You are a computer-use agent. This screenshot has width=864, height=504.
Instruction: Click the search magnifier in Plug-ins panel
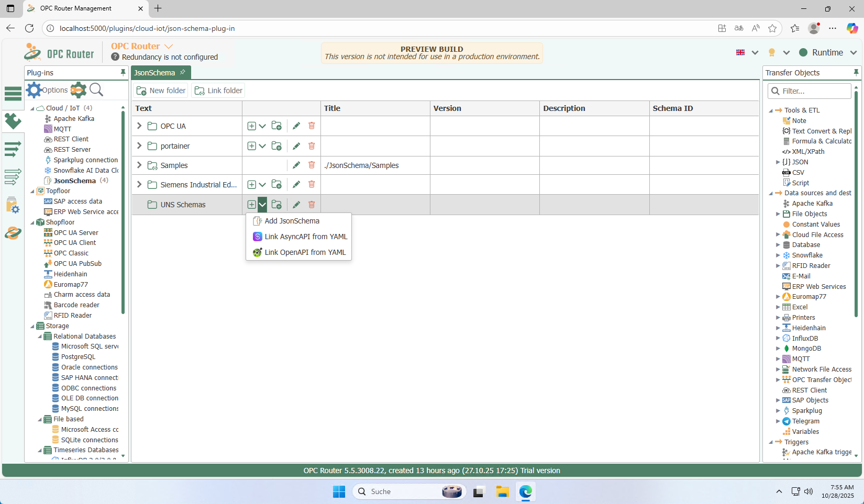(x=96, y=90)
